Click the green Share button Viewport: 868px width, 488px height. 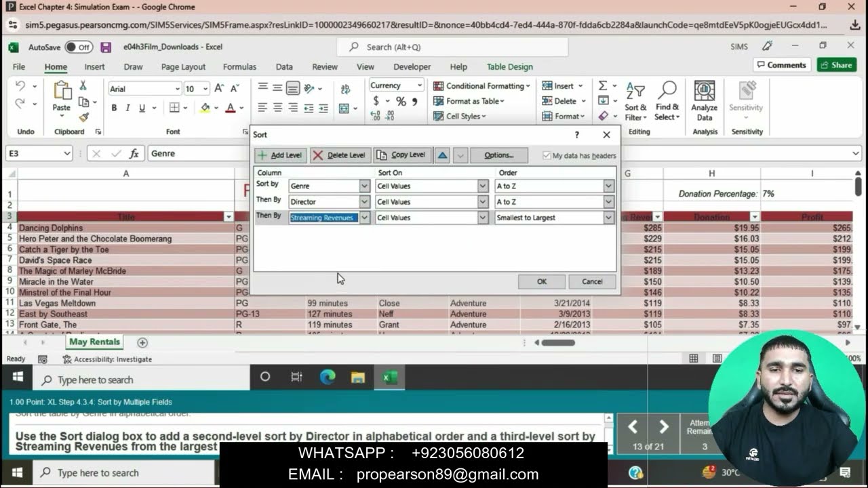(x=837, y=65)
